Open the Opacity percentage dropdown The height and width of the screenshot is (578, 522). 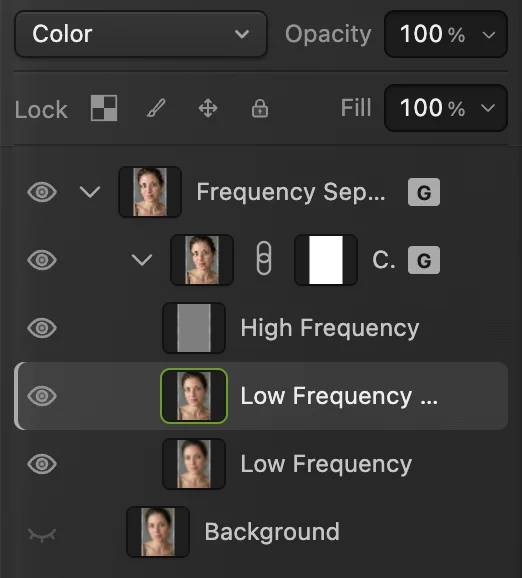(x=446, y=34)
